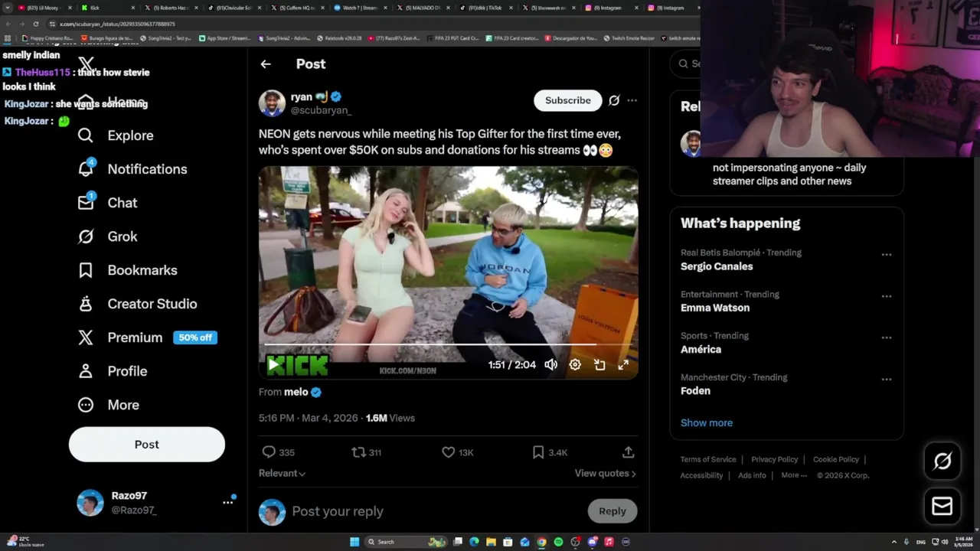This screenshot has height=551, width=980.
Task: Expand the footer More menu
Action: (794, 475)
